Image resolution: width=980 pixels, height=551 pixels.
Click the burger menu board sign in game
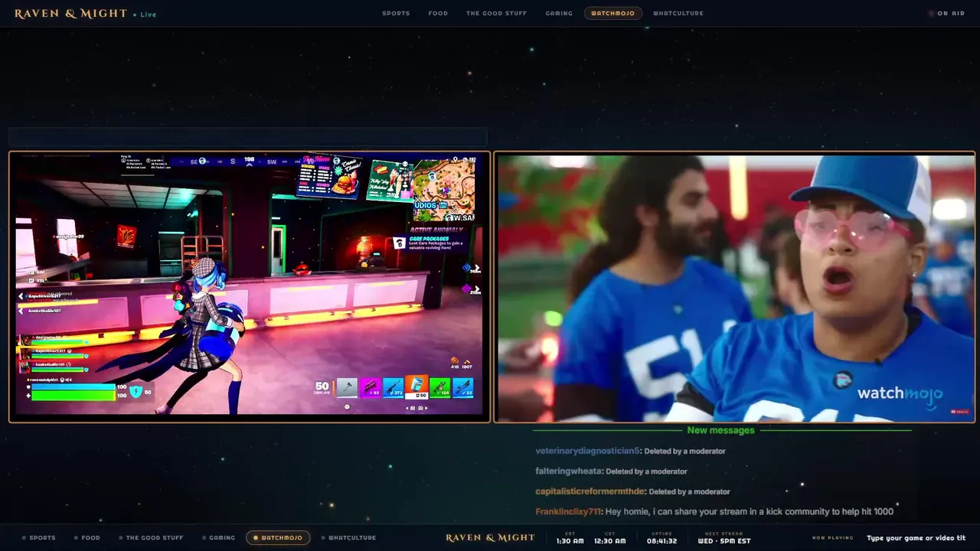pos(329,177)
